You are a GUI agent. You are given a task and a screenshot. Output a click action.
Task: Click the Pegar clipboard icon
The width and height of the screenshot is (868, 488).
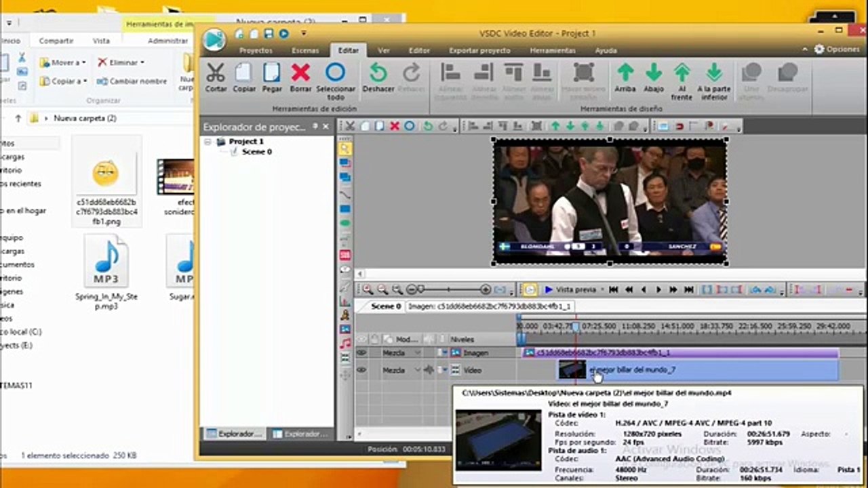(272, 73)
